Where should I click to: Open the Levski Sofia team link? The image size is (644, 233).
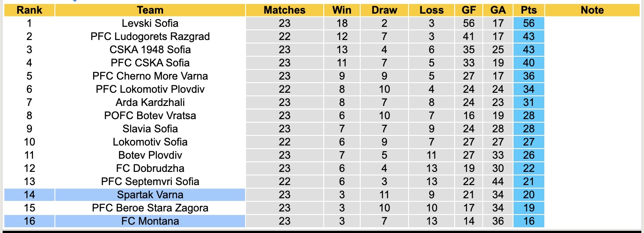point(150,23)
